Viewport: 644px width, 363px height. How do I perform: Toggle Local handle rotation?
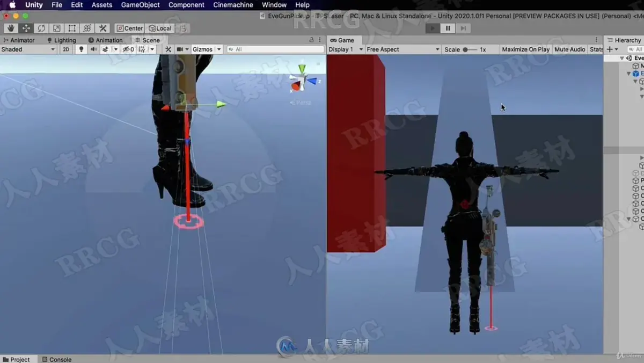coord(160,28)
